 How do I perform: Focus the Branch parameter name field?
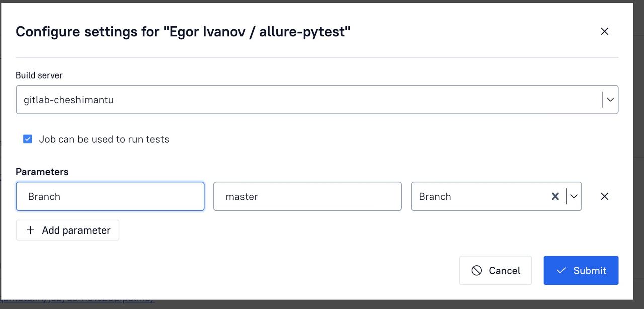(110, 196)
